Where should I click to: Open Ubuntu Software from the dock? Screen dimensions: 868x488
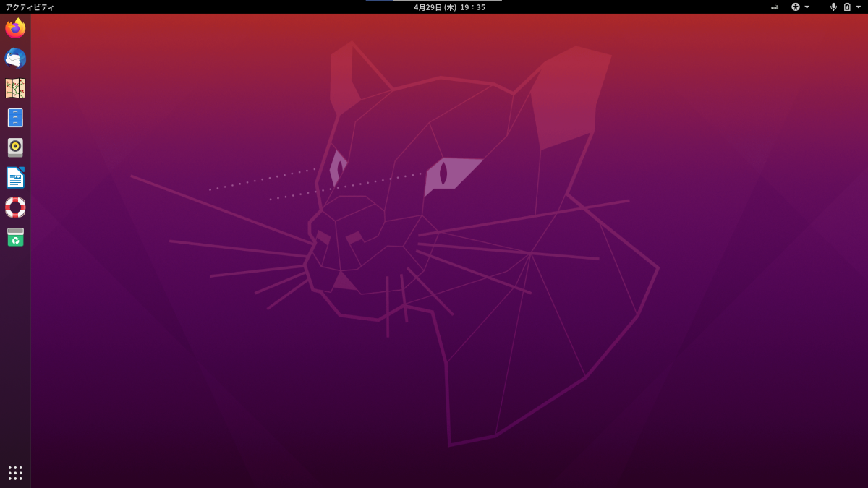(x=14, y=237)
